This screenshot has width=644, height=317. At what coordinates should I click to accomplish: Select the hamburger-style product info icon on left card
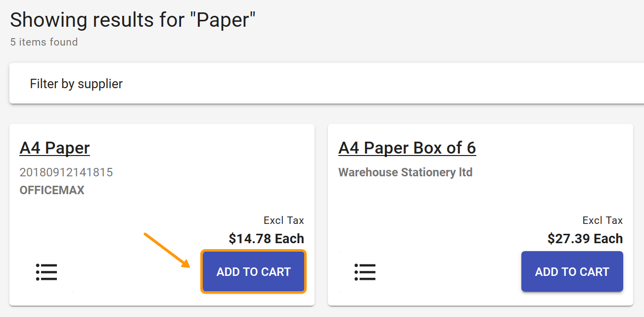[x=46, y=271]
